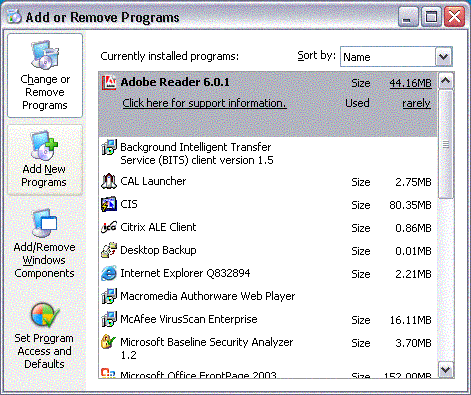Select McAfee VirusScan Enterprise entry
Image resolution: width=471 pixels, height=395 pixels.
(x=268, y=319)
